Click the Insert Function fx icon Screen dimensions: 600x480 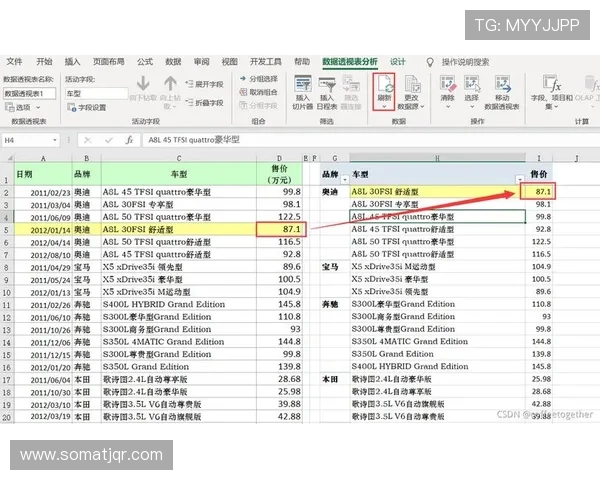tap(129, 140)
